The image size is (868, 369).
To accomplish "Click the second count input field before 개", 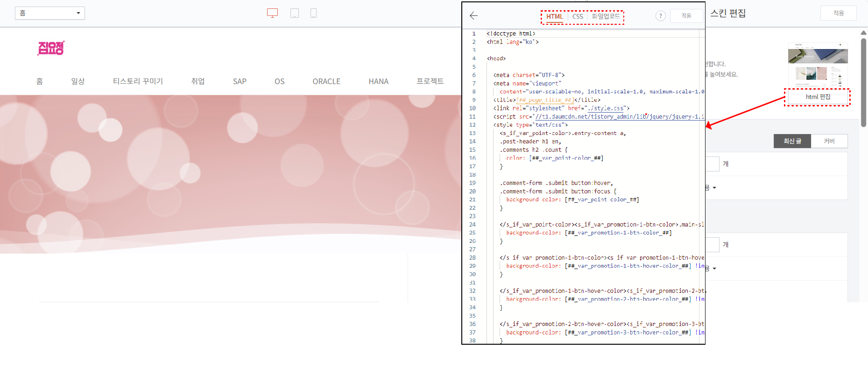I will point(712,245).
